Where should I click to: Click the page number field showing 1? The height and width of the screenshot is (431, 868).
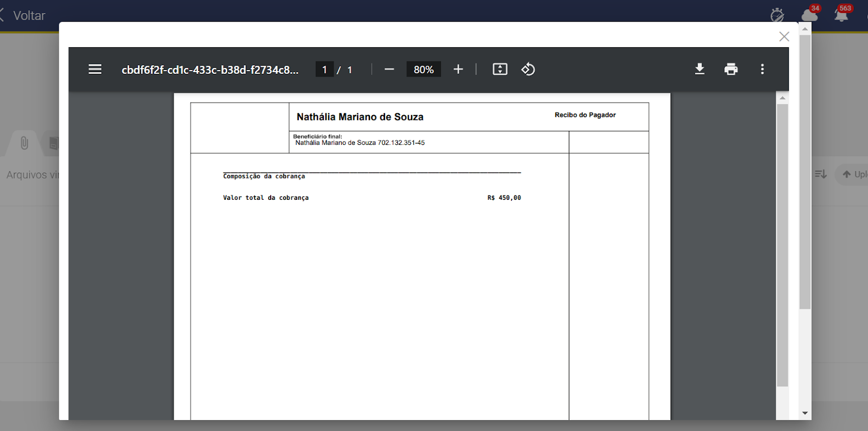pos(324,69)
